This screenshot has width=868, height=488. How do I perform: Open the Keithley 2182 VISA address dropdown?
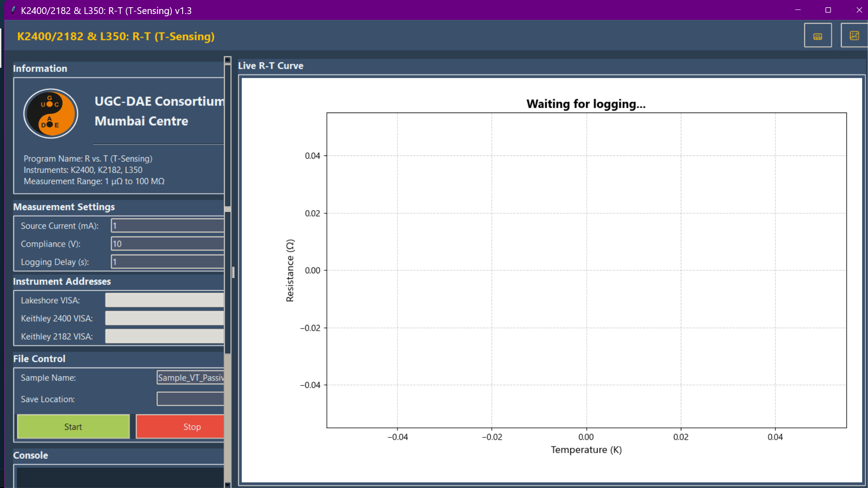pos(165,336)
